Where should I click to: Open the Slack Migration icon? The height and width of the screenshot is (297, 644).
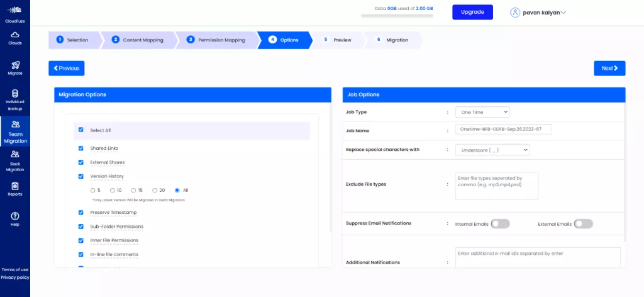pyautogui.click(x=15, y=154)
